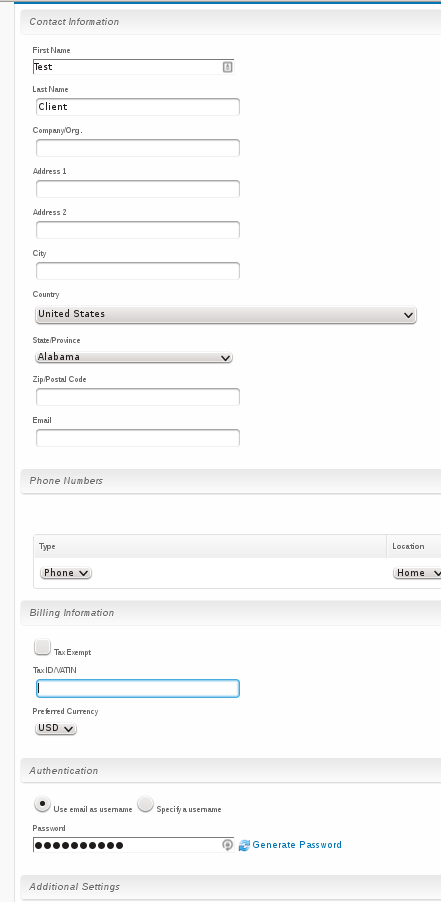Viewport: 441px width, 902px height.
Task: Open the State/Province dropdown showing Alabama
Action: [x=134, y=357]
